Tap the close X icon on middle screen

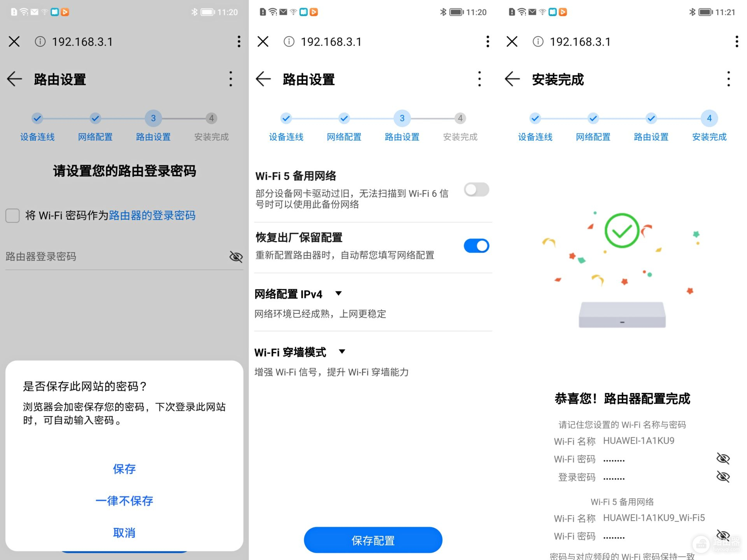click(264, 42)
